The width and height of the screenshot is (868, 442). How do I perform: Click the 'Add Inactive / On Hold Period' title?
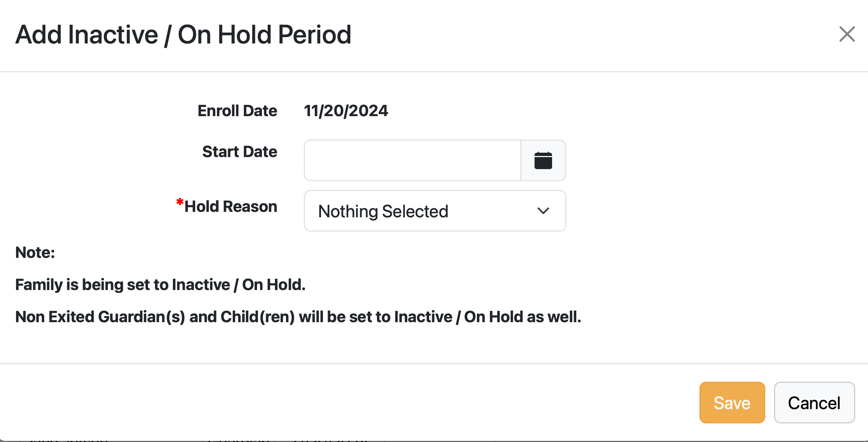183,35
